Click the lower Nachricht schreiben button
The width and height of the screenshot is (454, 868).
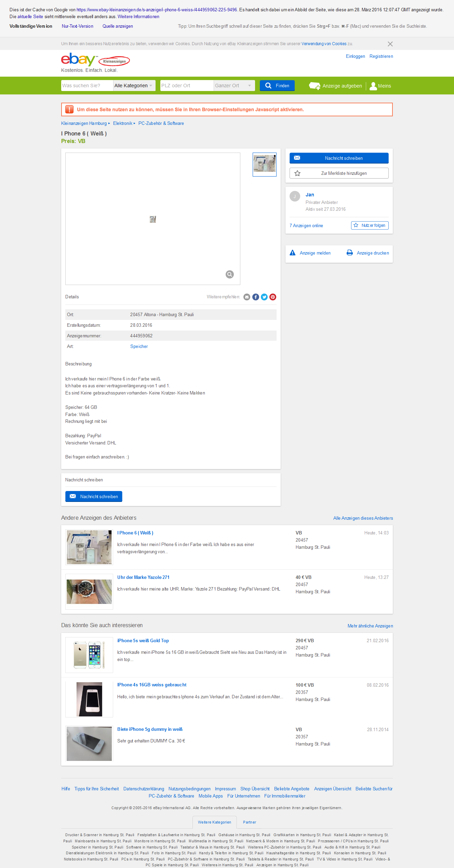click(94, 496)
